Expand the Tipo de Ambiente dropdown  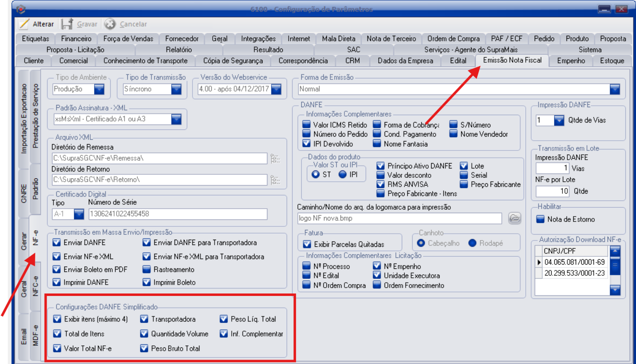coord(99,89)
